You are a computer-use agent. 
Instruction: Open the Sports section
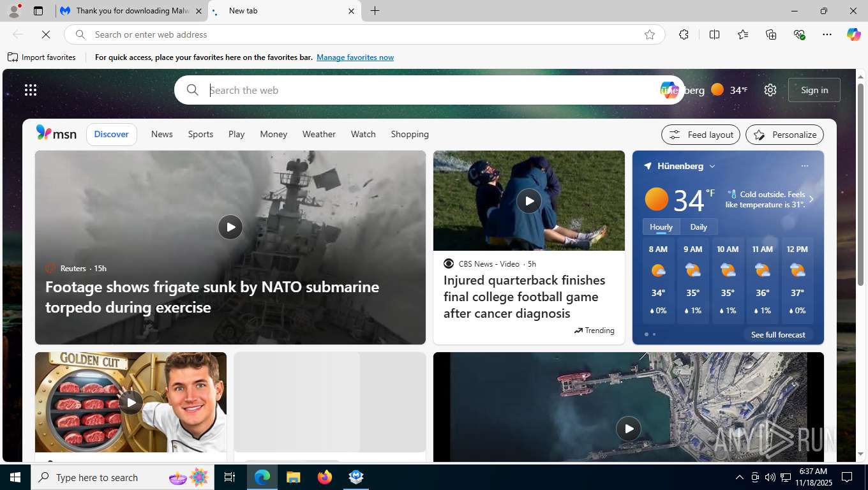pyautogui.click(x=200, y=134)
